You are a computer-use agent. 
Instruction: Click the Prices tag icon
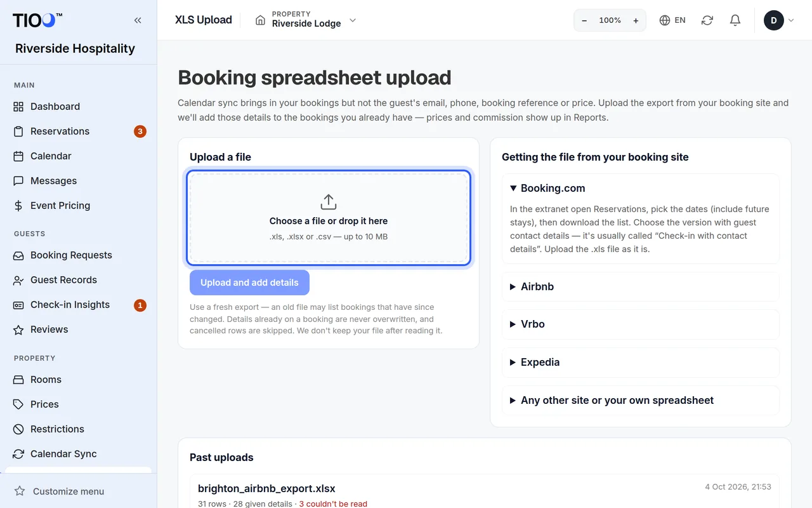[x=18, y=404]
